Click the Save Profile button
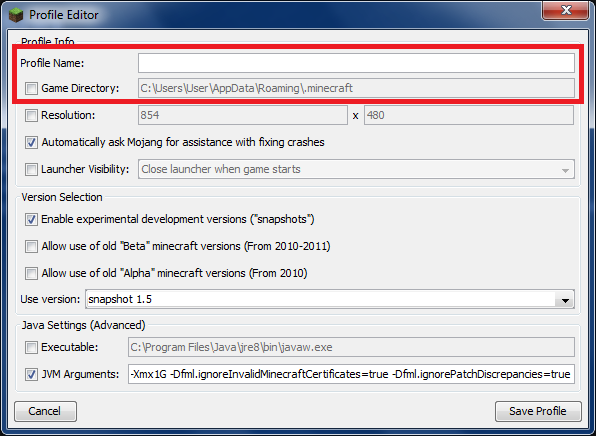Image resolution: width=596 pixels, height=436 pixels. (538, 411)
